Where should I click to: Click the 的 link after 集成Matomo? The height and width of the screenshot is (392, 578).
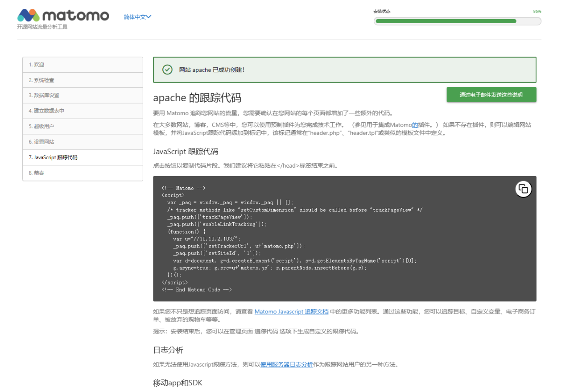click(x=415, y=125)
